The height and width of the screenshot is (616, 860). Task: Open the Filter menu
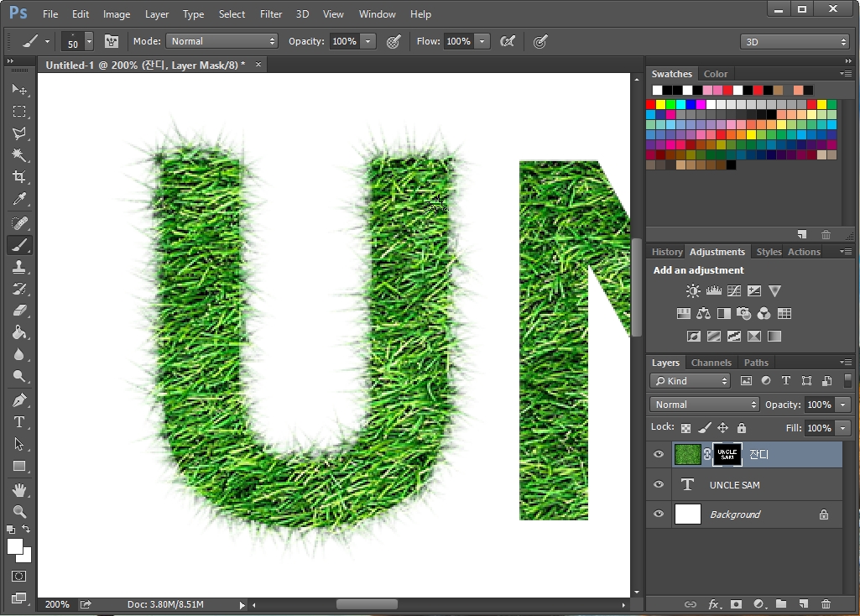click(x=271, y=14)
